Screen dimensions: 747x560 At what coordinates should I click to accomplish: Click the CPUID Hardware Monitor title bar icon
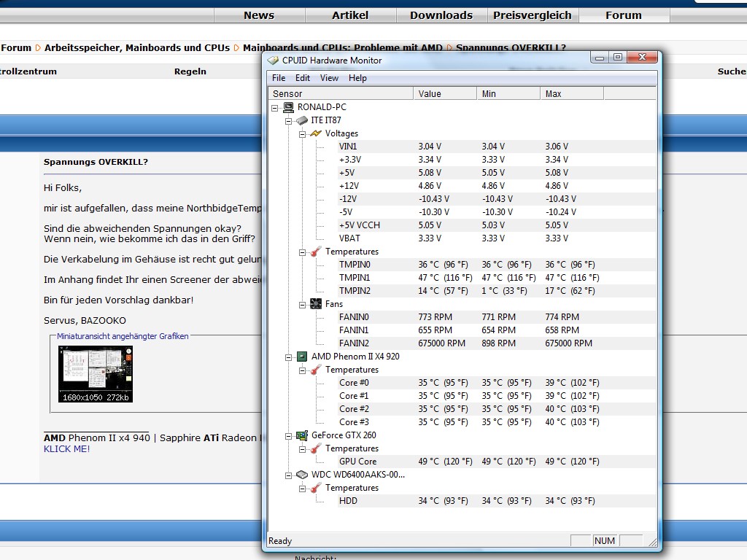(273, 61)
